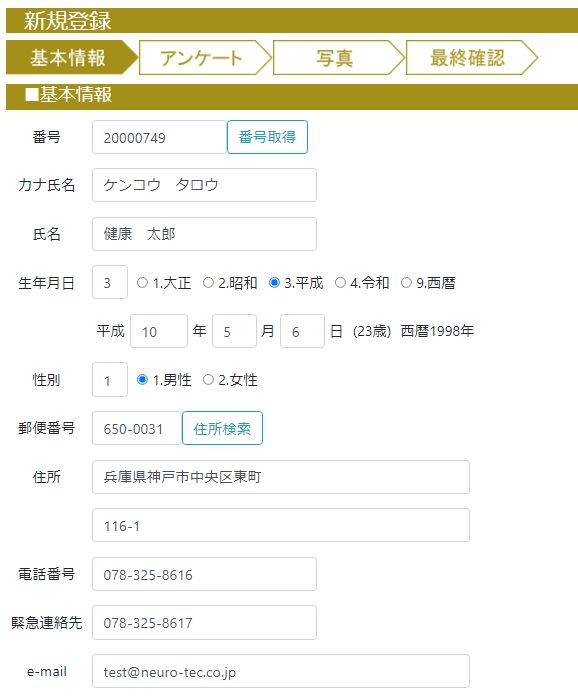Click the 緊急連絡先 phone number field
This screenshot has width=578, height=699.
click(x=205, y=622)
